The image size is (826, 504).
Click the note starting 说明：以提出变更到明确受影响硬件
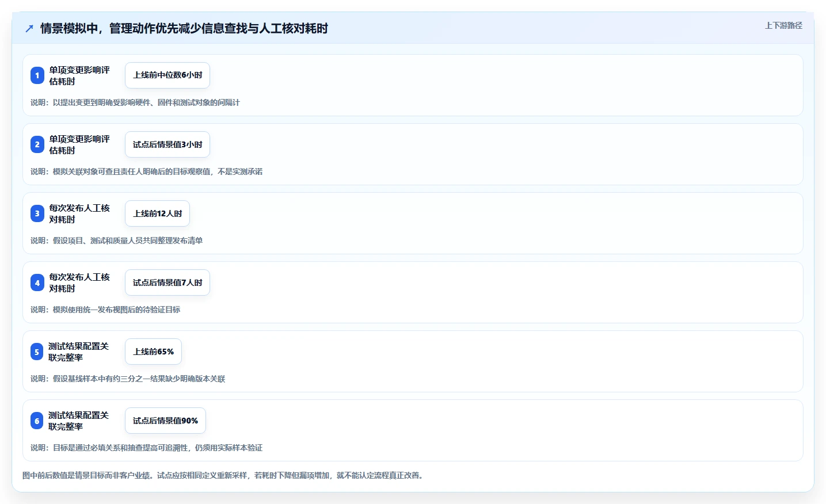[135, 102]
